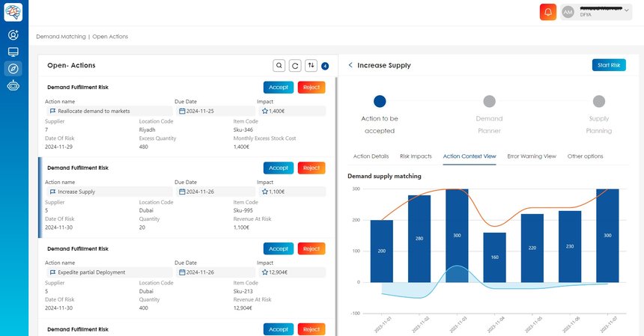
Task: Click the calendar icon for due date 2024-11-25
Action: click(x=182, y=112)
